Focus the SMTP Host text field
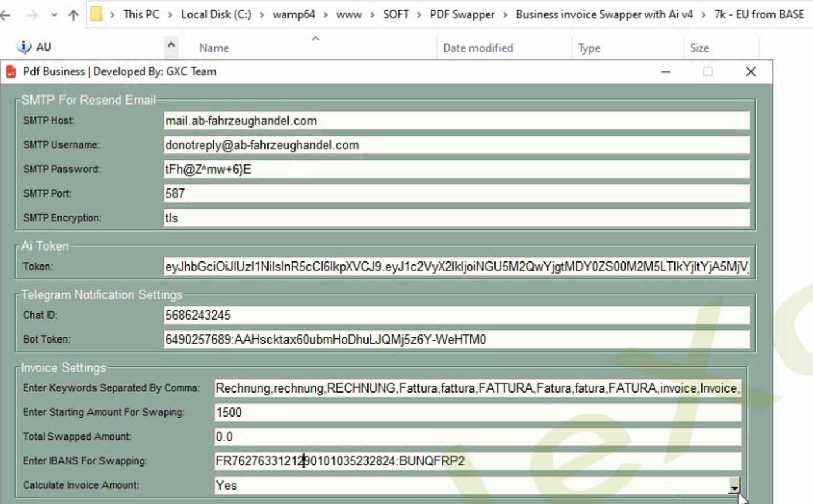Viewport: 813px width, 504px height. point(456,121)
